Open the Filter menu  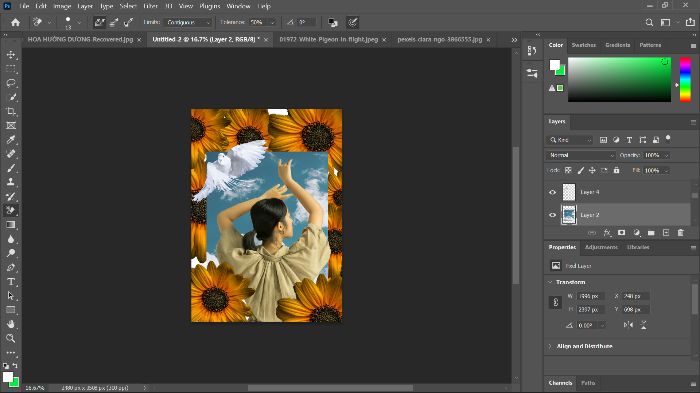[x=150, y=6]
